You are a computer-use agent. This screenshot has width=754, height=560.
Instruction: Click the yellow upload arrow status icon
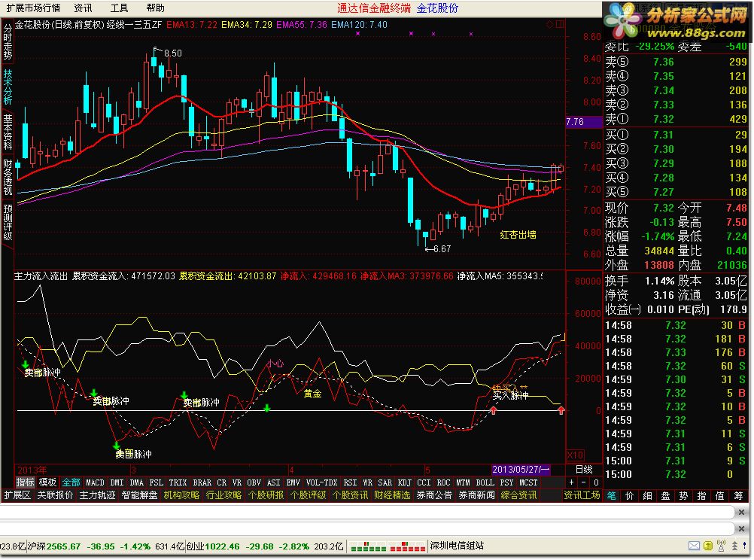coord(708,546)
